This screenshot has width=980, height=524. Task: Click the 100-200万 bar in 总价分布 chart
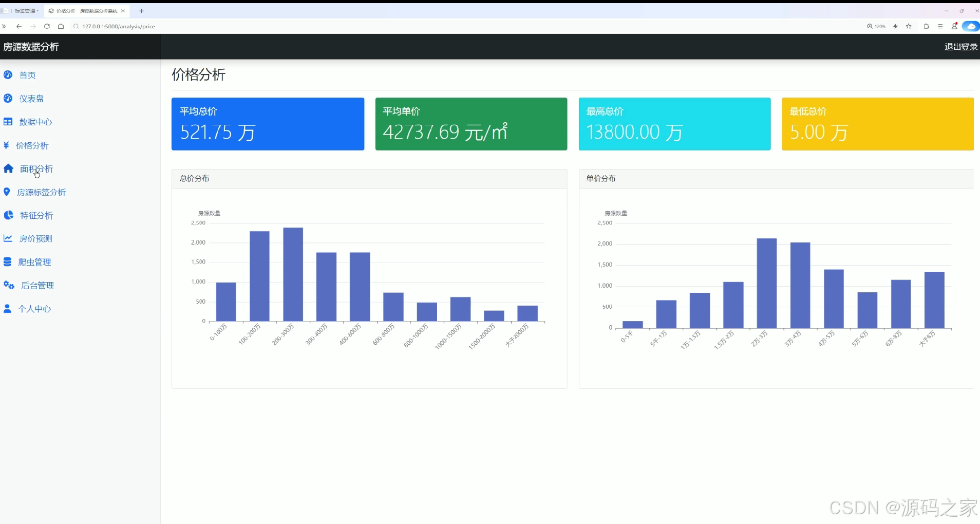point(259,276)
